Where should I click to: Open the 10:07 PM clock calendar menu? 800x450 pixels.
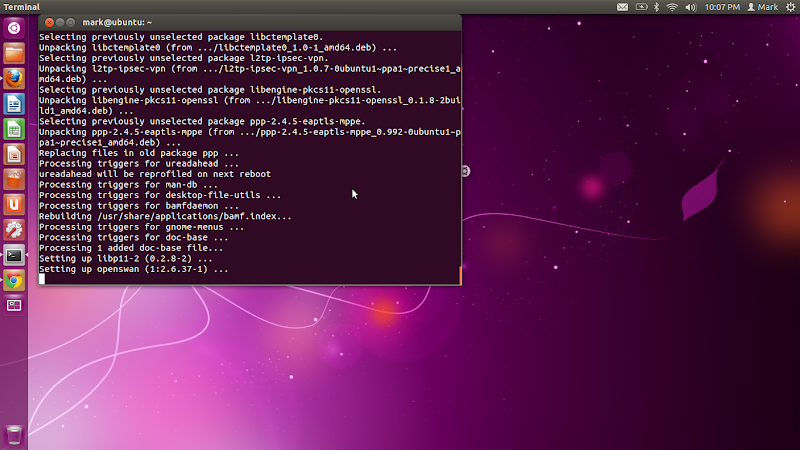(x=722, y=7)
